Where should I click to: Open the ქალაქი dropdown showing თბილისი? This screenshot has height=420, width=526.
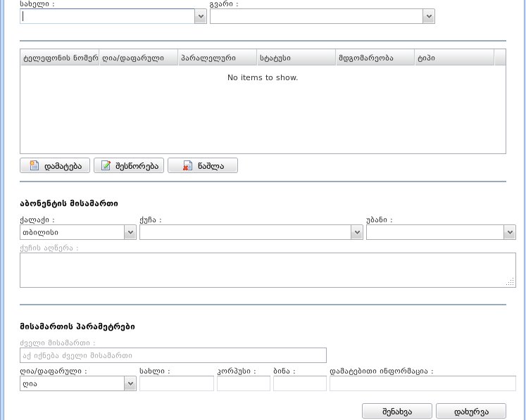tap(130, 232)
